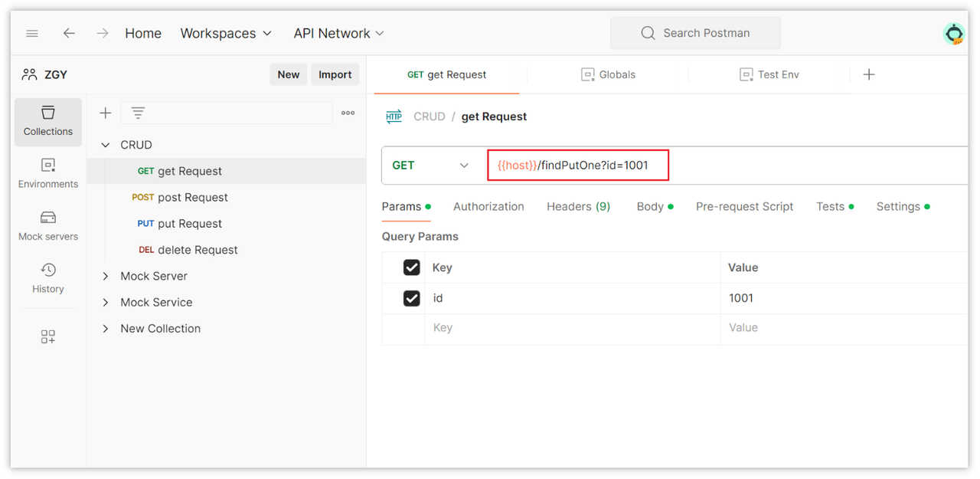Open the Collections sidebar panel

[x=48, y=122]
